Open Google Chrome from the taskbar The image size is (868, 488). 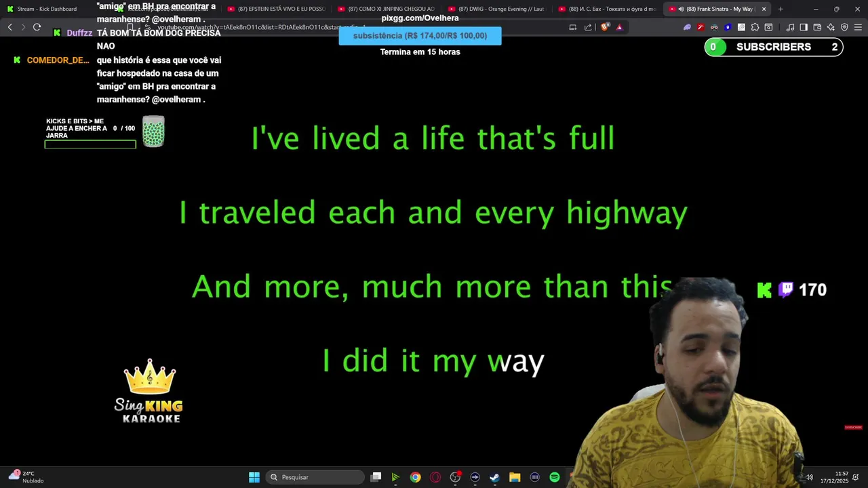415,477
